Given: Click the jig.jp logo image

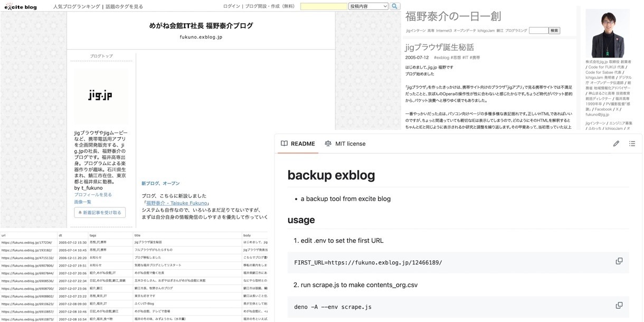Looking at the screenshot, I should coord(100,96).
